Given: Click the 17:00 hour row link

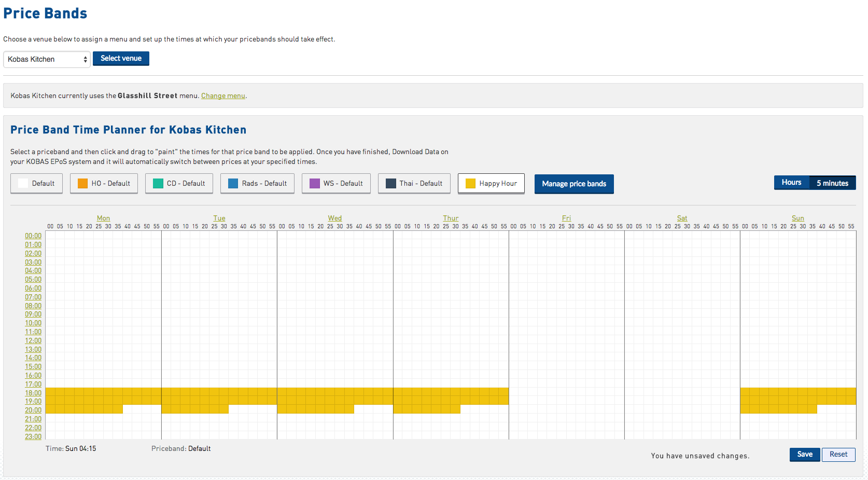Looking at the screenshot, I should pos(33,384).
